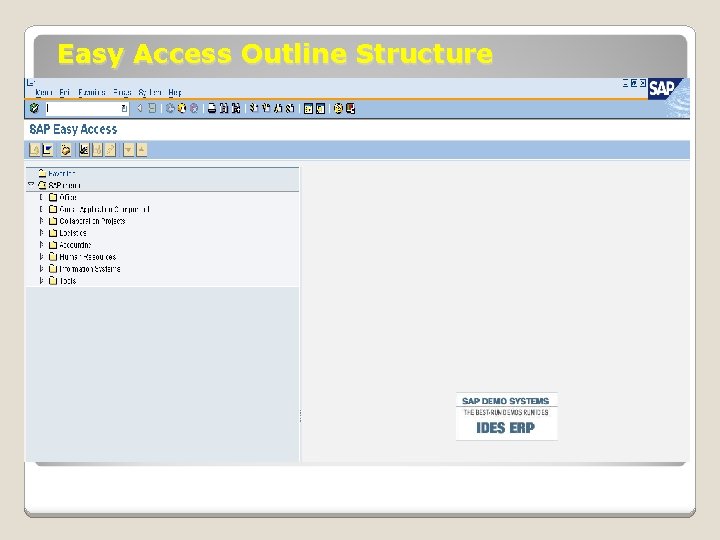Open the command field history dropdown
Image resolution: width=720 pixels, height=540 pixels.
pyautogui.click(x=124, y=108)
